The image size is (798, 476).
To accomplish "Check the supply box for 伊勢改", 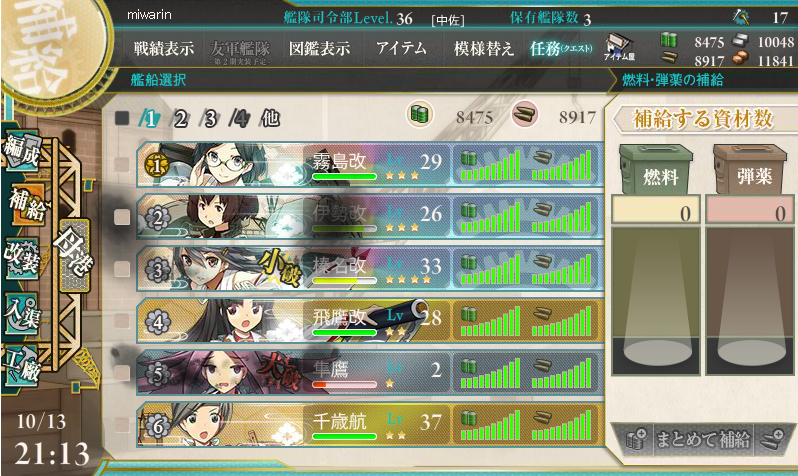I will point(122,217).
